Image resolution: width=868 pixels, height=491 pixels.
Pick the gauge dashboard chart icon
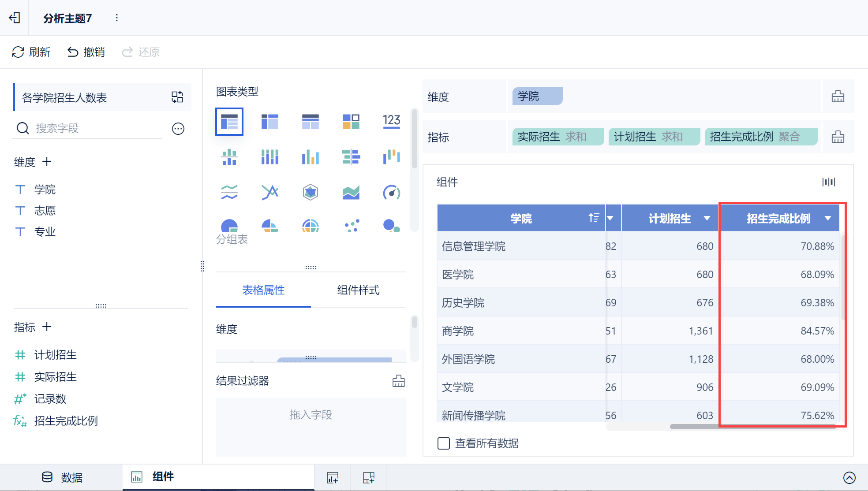391,192
